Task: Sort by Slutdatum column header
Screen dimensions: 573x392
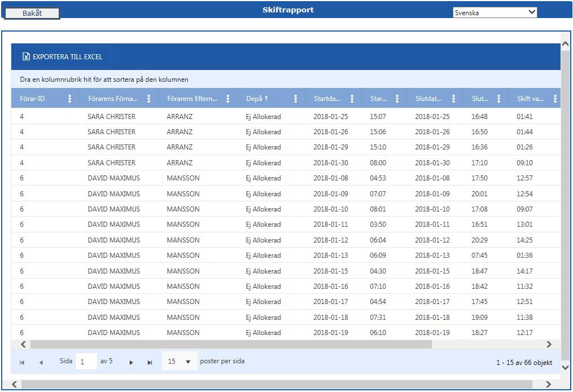Action: click(428, 99)
